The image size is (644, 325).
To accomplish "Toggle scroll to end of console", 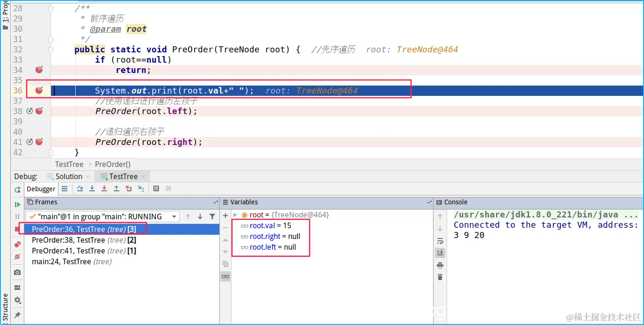I will (x=440, y=253).
